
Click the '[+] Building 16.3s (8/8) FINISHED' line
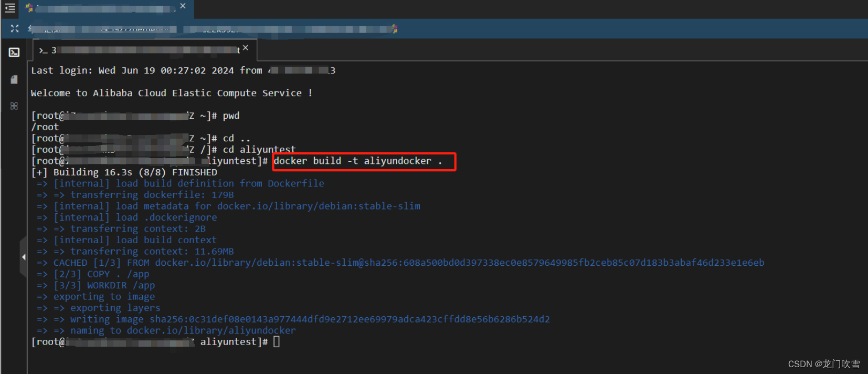(124, 172)
